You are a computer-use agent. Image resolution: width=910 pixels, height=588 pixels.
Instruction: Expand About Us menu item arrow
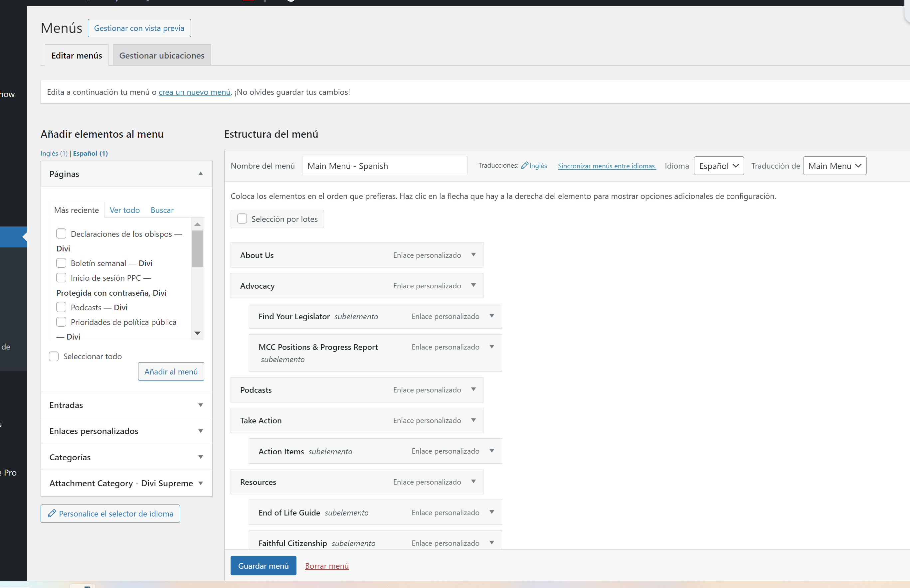click(473, 255)
